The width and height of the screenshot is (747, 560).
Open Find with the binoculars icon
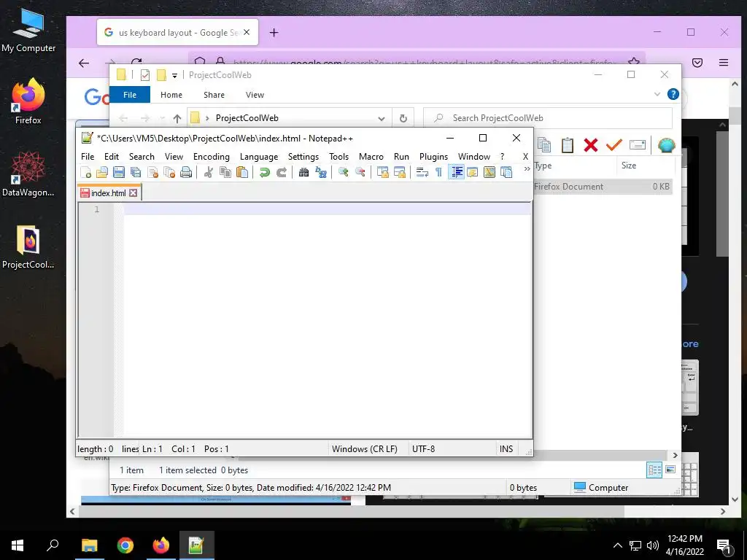(x=304, y=172)
